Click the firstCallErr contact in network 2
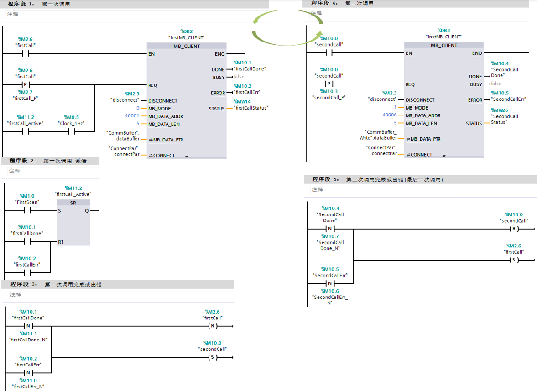Screen dimensions: 537x392 click(x=27, y=272)
